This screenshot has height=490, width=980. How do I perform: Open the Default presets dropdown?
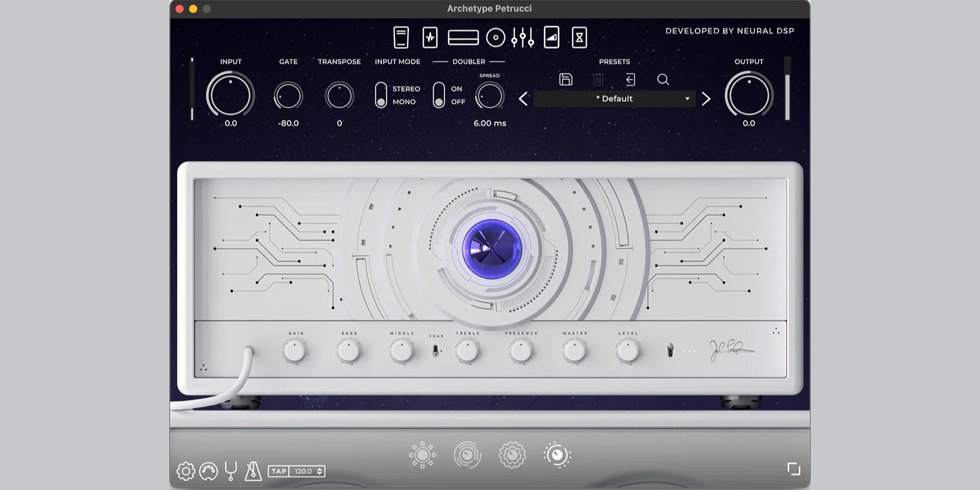[614, 98]
